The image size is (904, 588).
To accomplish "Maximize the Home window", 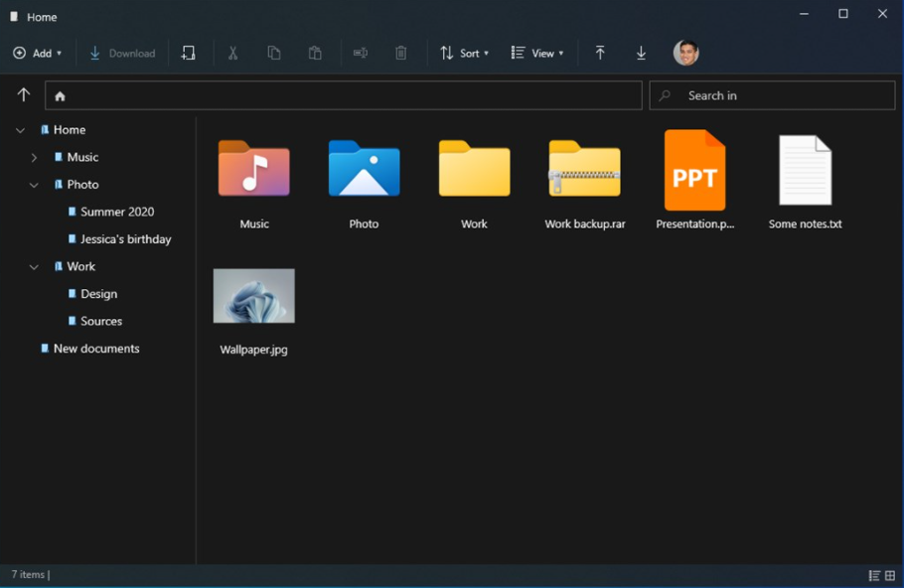I will pos(842,14).
